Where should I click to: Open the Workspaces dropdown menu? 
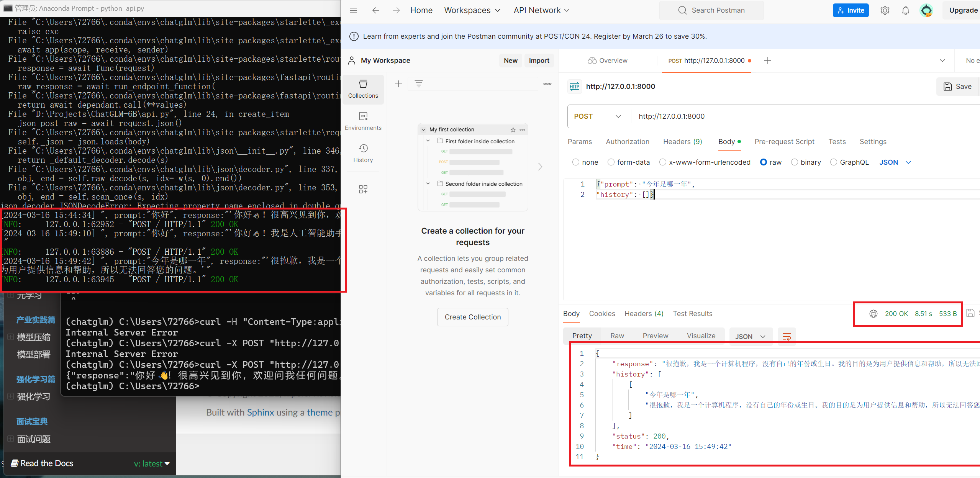click(472, 10)
